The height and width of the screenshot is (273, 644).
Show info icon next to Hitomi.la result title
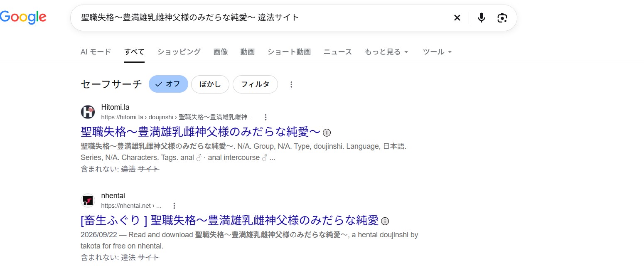pos(327,133)
